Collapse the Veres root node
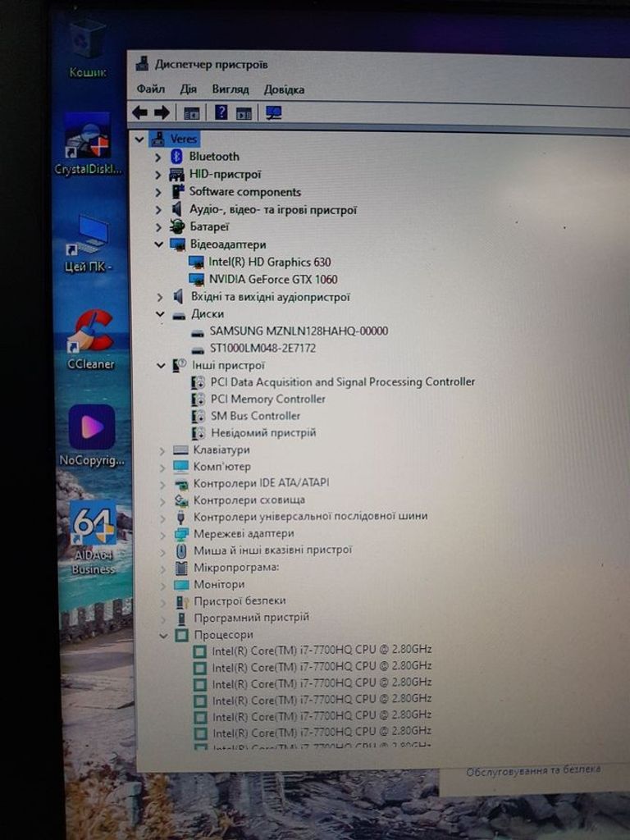The height and width of the screenshot is (840, 630). pos(139,139)
